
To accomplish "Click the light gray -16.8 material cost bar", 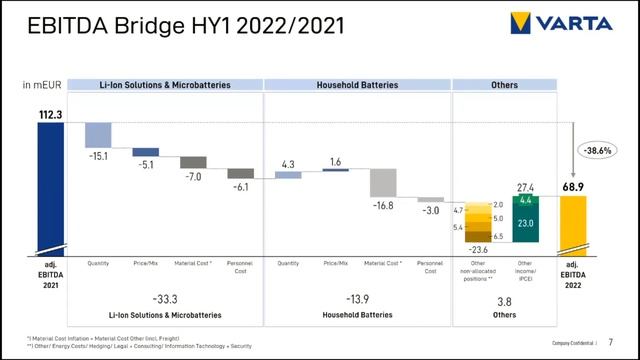I will tap(383, 183).
